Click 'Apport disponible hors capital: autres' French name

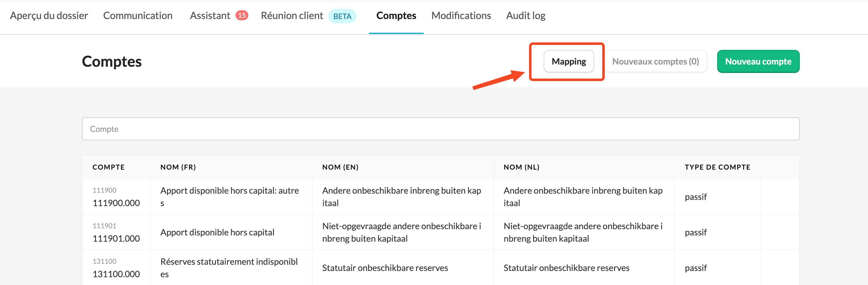(x=230, y=197)
